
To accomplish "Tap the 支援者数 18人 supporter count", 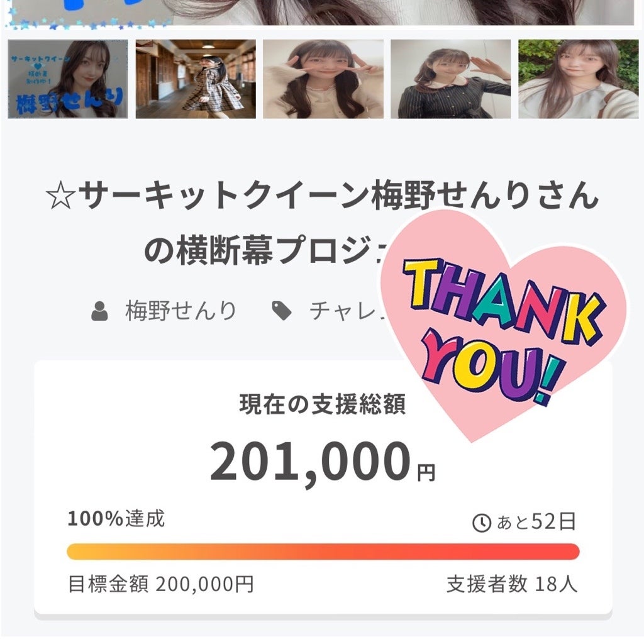I will point(511,585).
